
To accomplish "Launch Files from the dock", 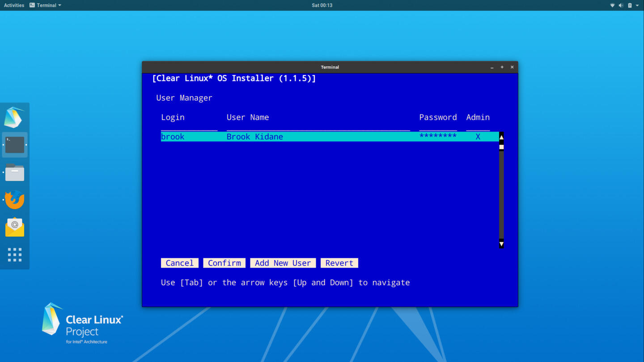I will pyautogui.click(x=15, y=173).
